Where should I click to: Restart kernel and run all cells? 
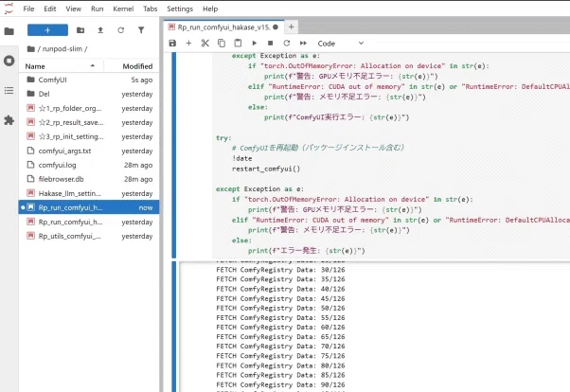tap(303, 44)
